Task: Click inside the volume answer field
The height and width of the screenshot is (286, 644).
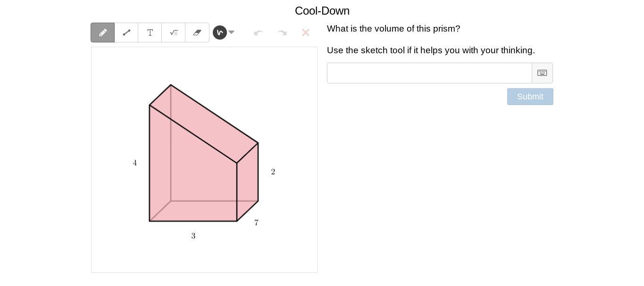Action: click(x=429, y=73)
